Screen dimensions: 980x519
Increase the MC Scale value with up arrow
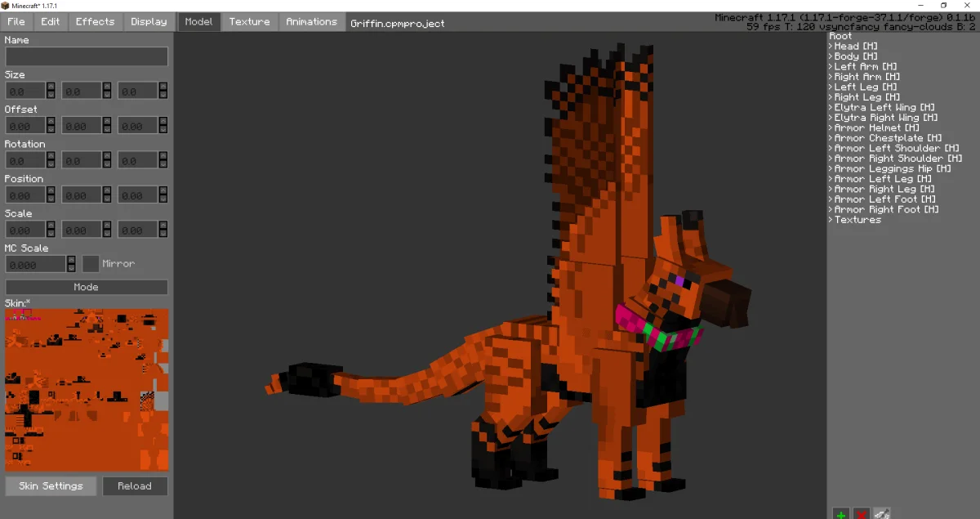pyautogui.click(x=72, y=260)
